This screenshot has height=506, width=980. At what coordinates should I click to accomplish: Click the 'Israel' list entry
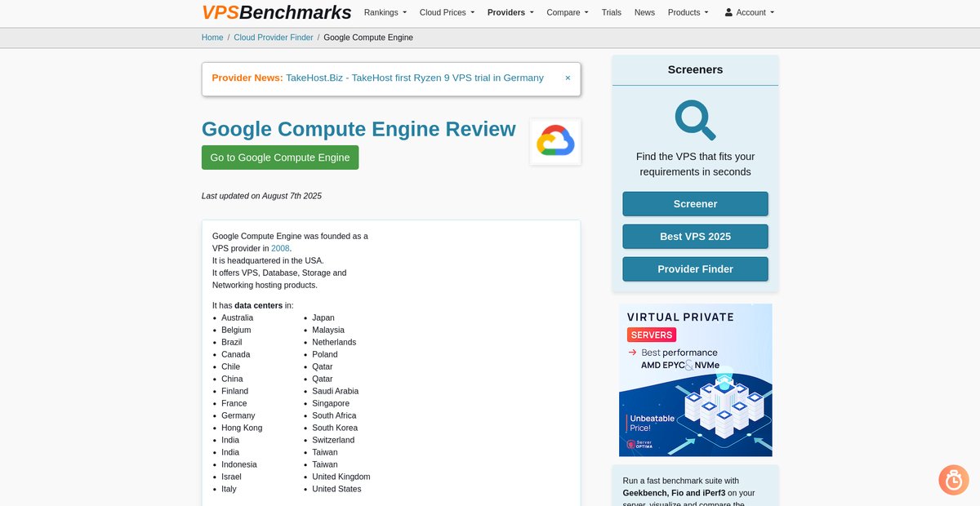[231, 477]
